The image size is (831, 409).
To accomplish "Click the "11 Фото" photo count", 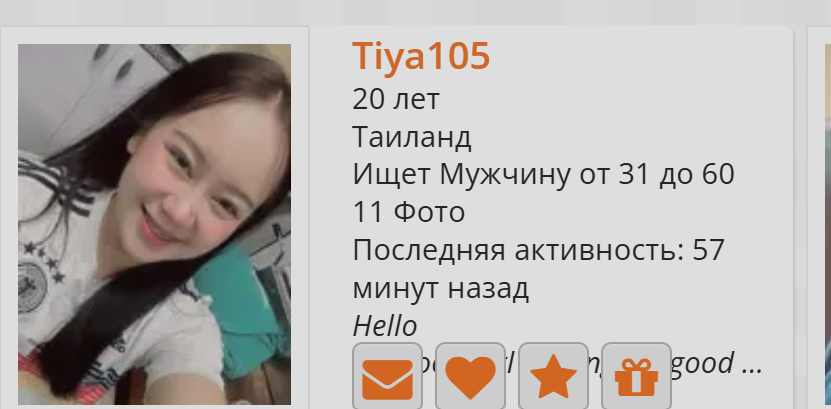I will click(409, 212).
